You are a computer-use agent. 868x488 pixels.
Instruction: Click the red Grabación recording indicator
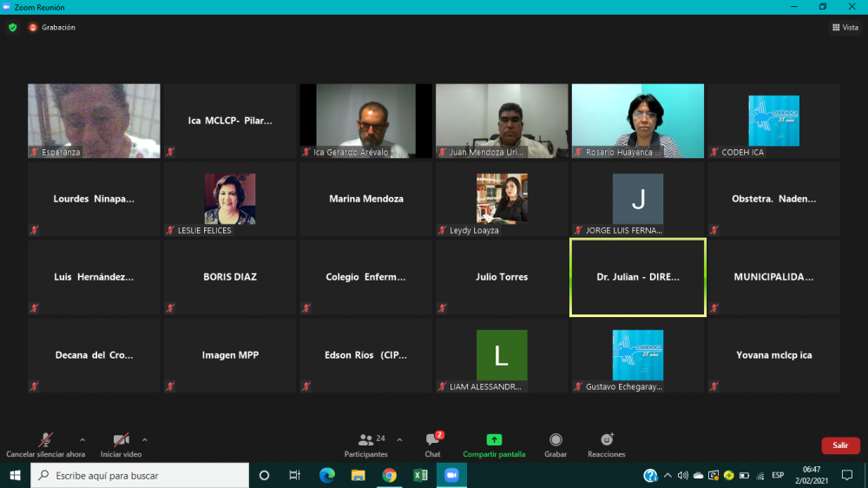(x=33, y=28)
